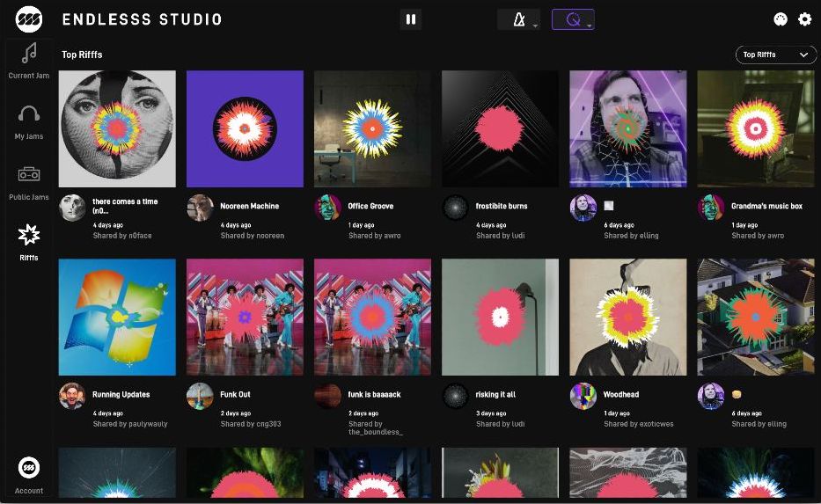Open the Woodhead riff thumbnail
Image resolution: width=821 pixels, height=504 pixels.
[x=627, y=318]
